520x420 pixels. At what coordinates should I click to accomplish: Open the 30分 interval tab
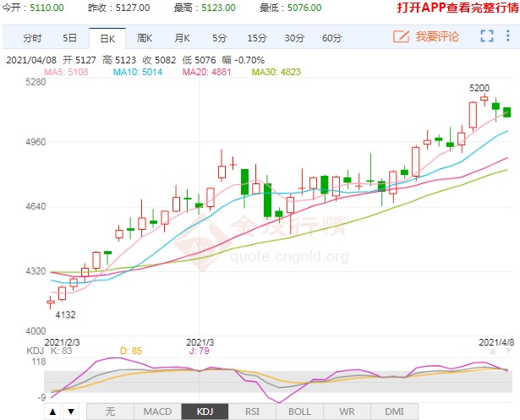(294, 38)
